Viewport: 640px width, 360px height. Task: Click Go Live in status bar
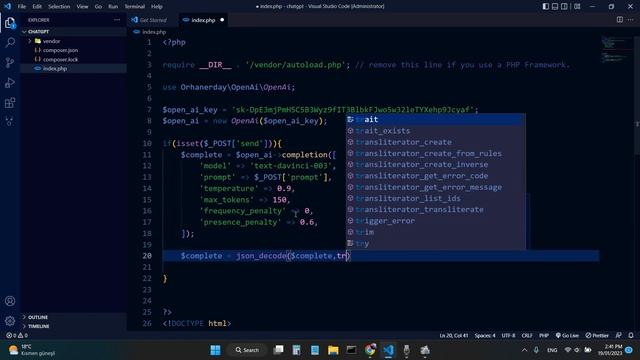pos(567,336)
